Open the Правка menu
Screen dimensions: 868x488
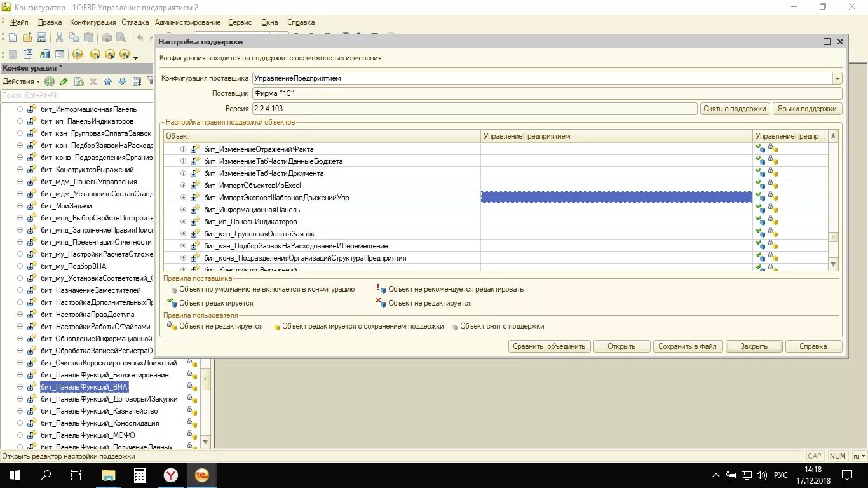[x=50, y=22]
